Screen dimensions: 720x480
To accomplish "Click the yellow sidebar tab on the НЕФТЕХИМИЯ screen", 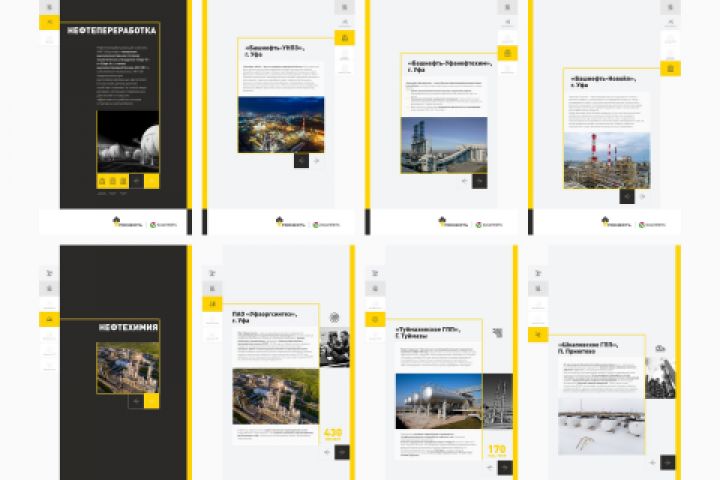I will (x=49, y=319).
